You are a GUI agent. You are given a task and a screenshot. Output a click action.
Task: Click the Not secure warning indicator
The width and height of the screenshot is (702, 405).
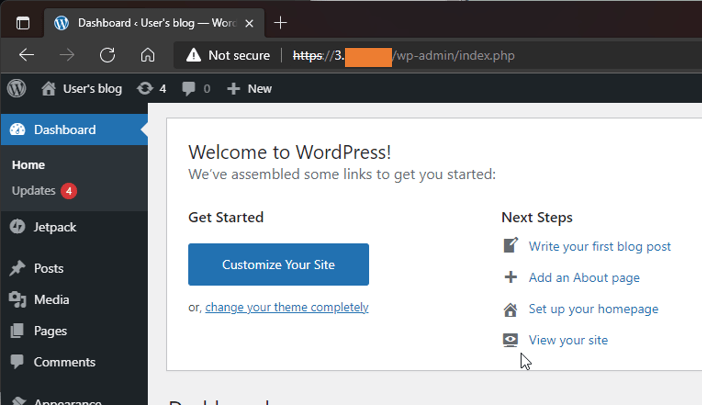[x=228, y=55]
